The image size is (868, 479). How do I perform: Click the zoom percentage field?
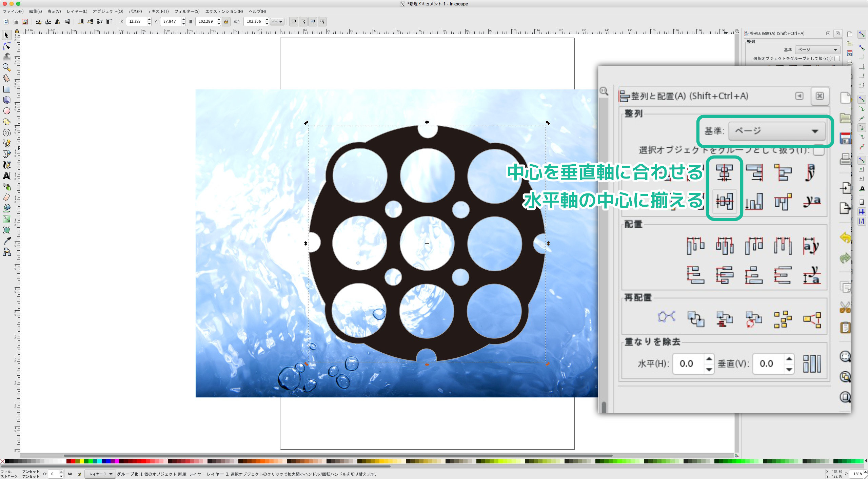tap(857, 474)
